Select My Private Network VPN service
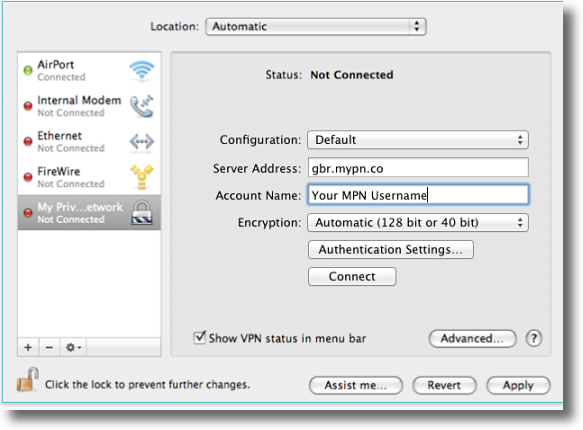Image resolution: width=583 pixels, height=430 pixels. [89, 213]
